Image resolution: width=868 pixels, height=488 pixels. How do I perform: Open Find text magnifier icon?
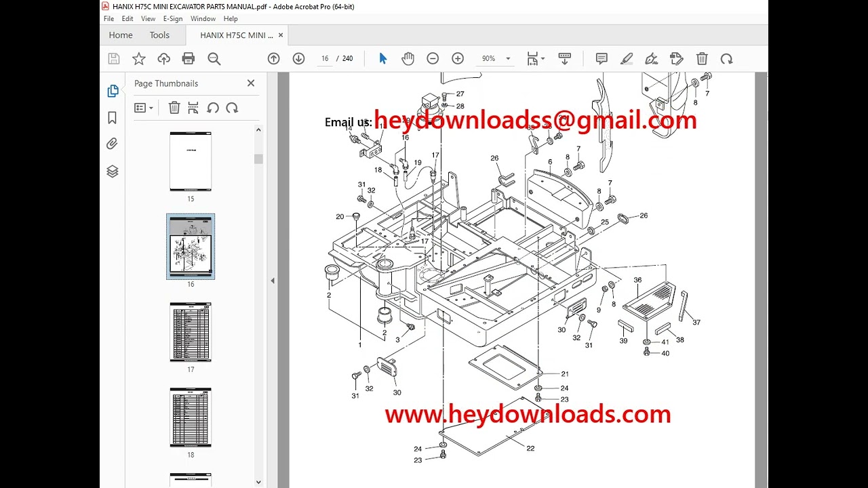coord(214,59)
